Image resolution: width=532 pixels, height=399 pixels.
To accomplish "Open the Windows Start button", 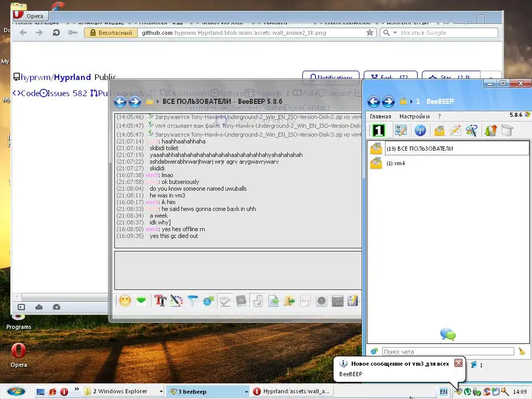I will (x=16, y=391).
